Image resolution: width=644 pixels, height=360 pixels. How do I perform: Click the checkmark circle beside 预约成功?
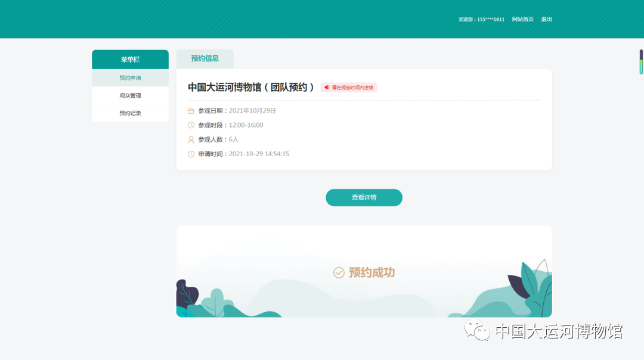pyautogui.click(x=339, y=272)
